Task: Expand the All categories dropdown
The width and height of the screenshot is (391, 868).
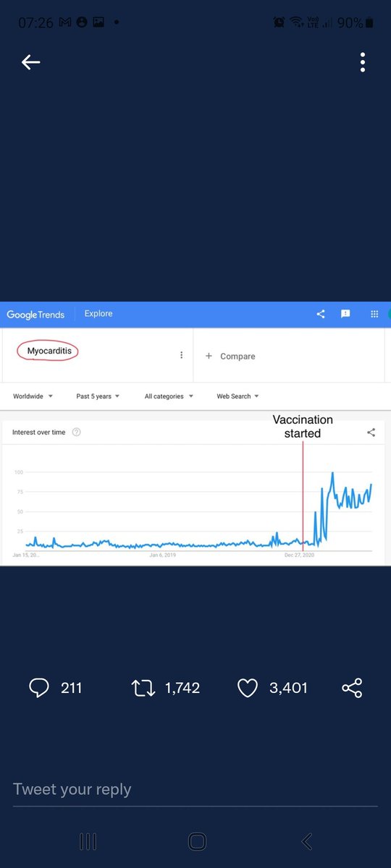Action: (169, 396)
